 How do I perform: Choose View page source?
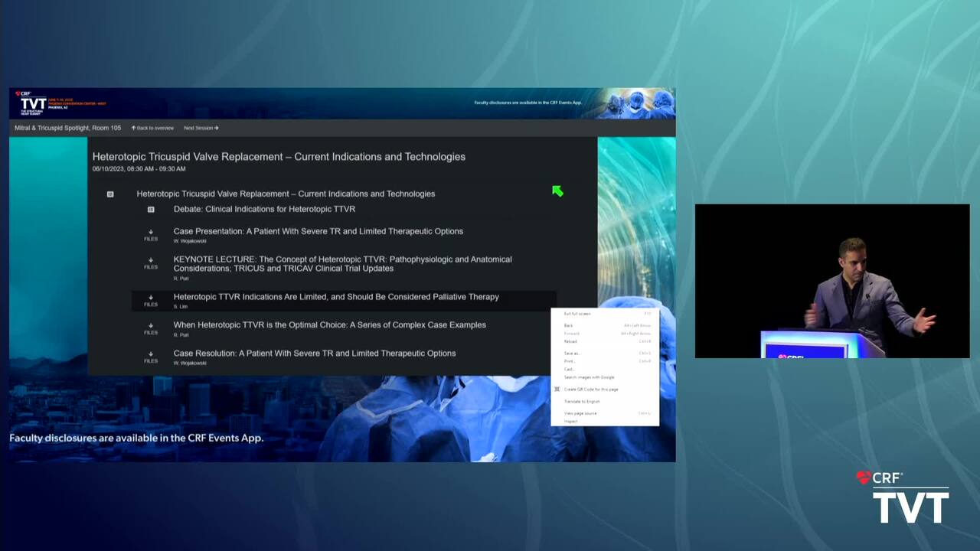click(605, 413)
